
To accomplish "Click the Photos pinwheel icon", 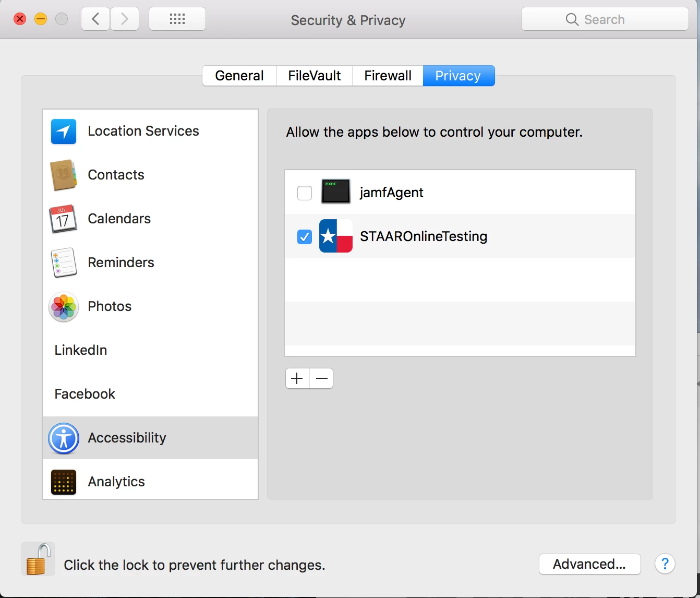I will (x=64, y=307).
